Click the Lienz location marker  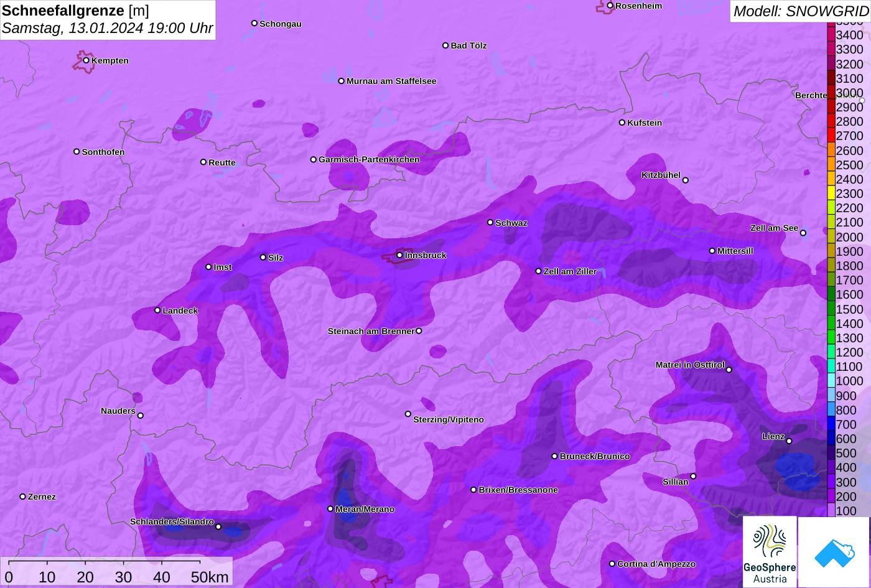pos(789,441)
